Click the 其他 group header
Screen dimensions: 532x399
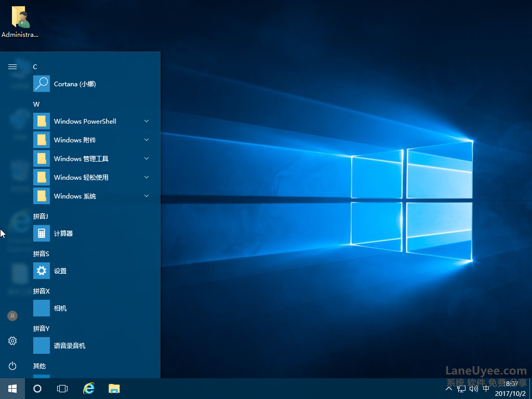pyautogui.click(x=39, y=366)
